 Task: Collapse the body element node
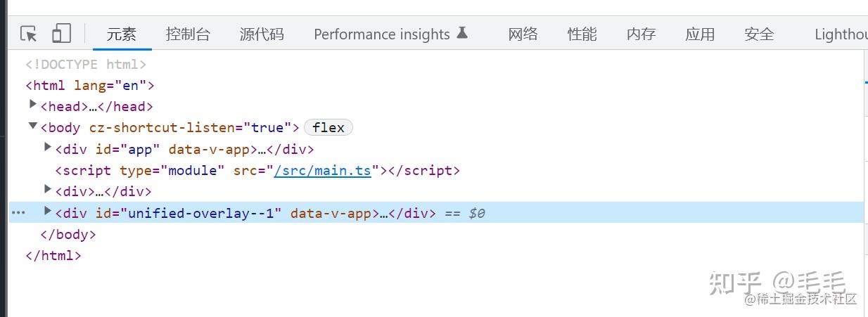[x=32, y=127]
